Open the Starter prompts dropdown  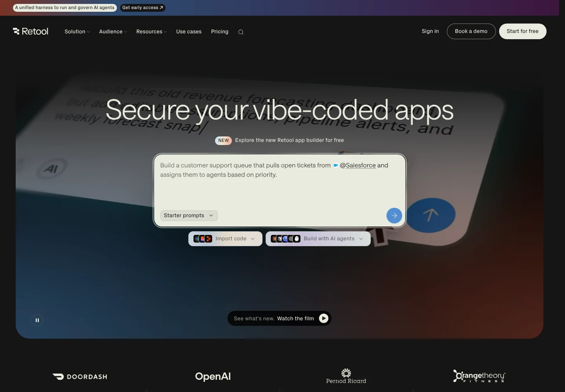pyautogui.click(x=189, y=216)
